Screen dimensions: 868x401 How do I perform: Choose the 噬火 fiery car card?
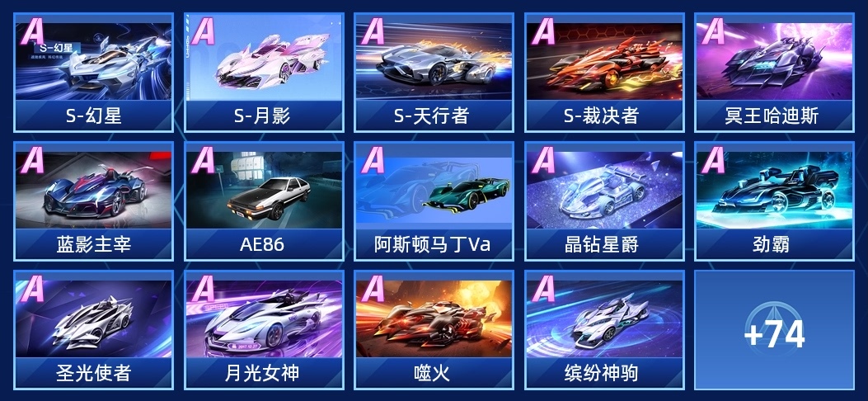434,330
